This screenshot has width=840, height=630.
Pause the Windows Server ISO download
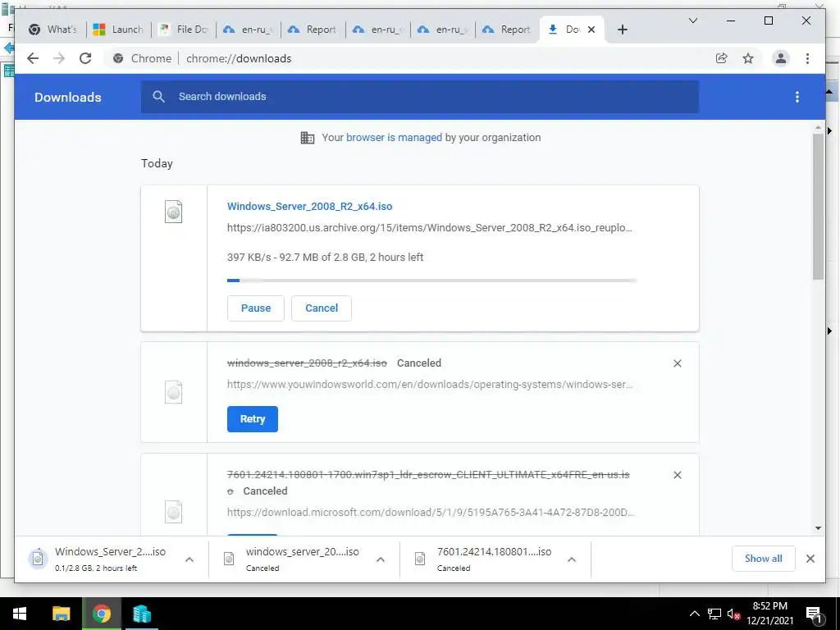point(256,308)
